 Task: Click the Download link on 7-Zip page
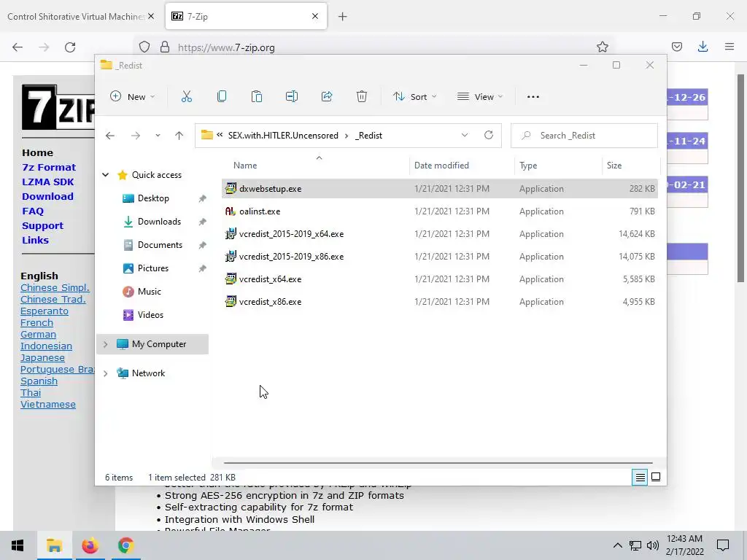(x=47, y=196)
